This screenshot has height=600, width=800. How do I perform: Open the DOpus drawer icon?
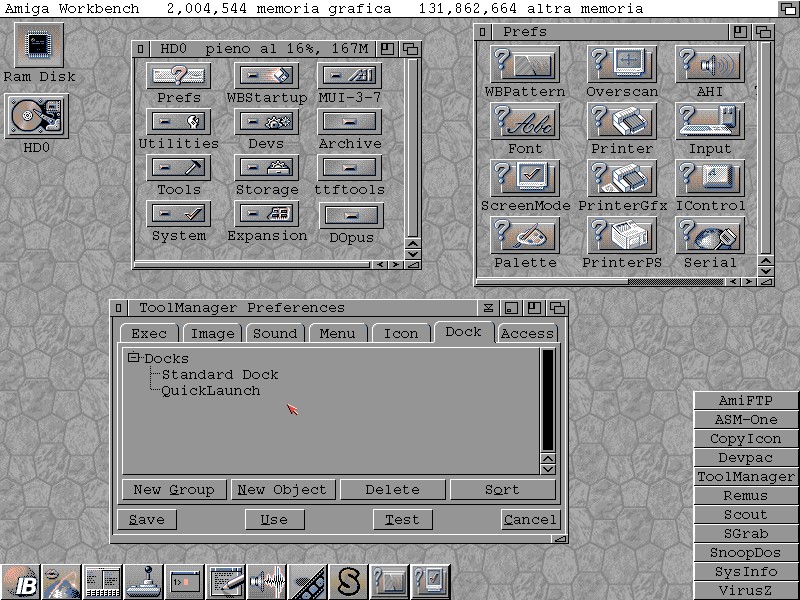pos(351,215)
